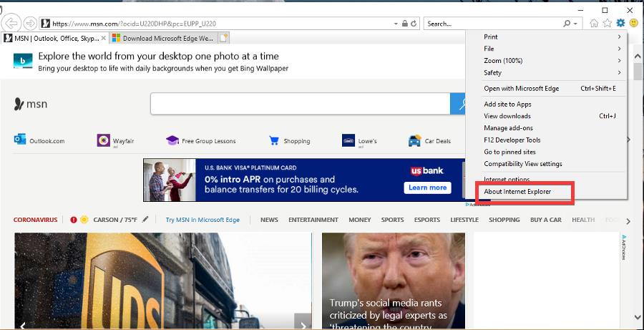This screenshot has width=644, height=330.
Task: Click the Tools gear icon
Action: tap(620, 23)
